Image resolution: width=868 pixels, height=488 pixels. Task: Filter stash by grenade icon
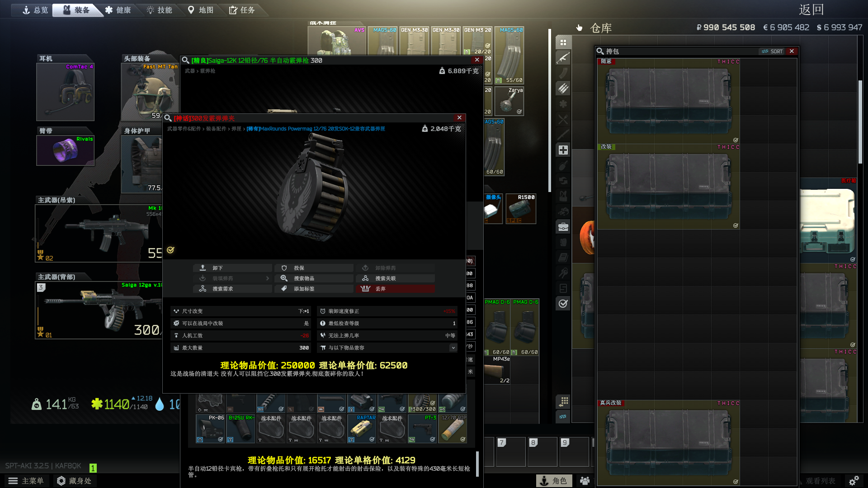(563, 165)
